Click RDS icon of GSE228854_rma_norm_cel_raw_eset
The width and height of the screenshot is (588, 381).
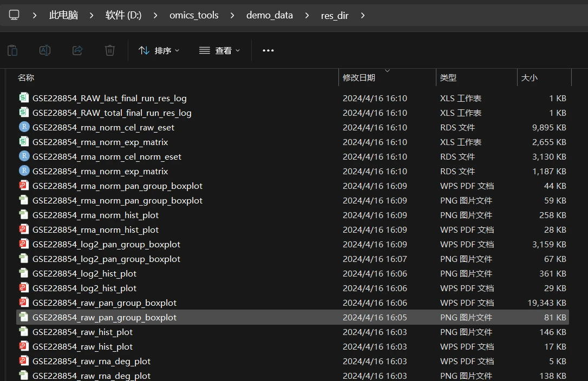coord(24,127)
